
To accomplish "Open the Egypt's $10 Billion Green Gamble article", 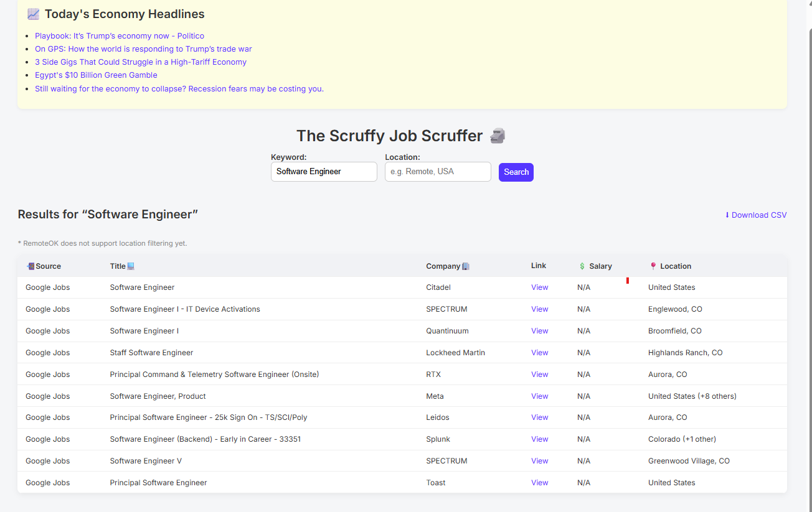I will pos(96,75).
